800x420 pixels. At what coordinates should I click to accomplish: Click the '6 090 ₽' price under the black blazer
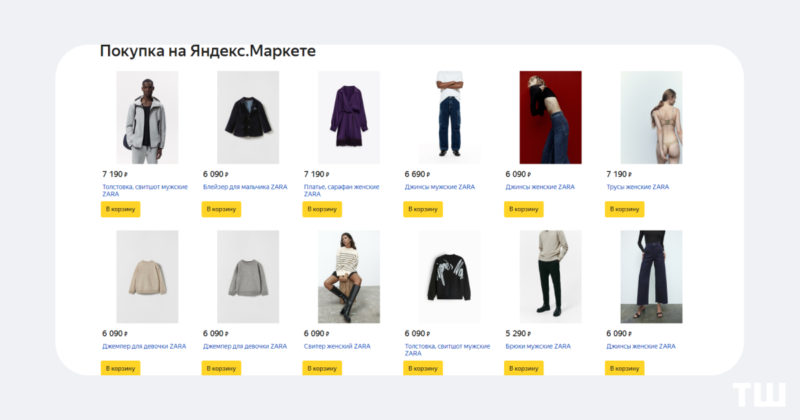click(216, 175)
